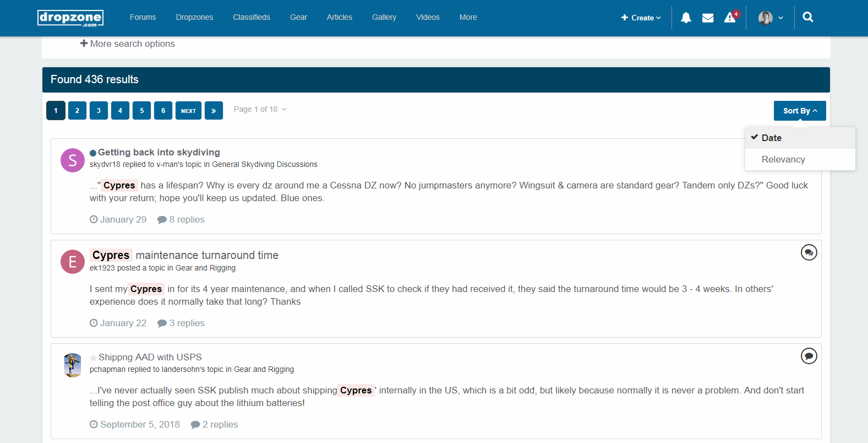The width and height of the screenshot is (868, 443).
Task: Open Gear and Rigging link under pchapman reply
Action: [264, 369]
